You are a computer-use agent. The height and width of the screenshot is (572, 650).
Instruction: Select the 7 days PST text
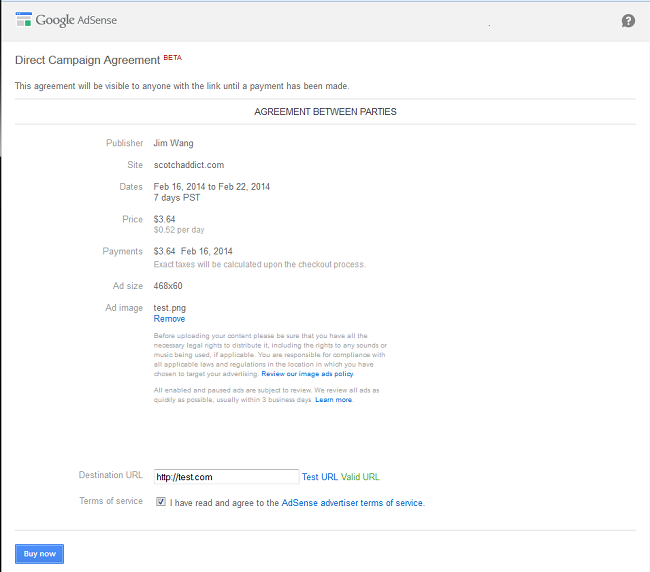(177, 198)
